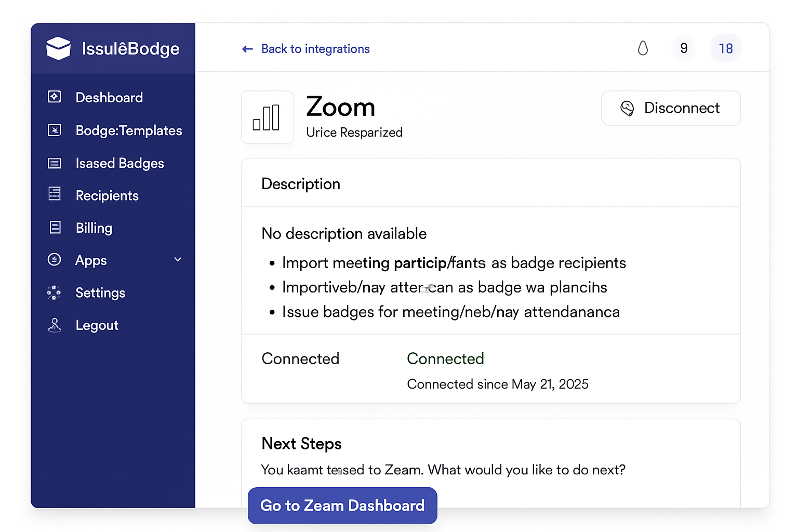Select Legout in the sidebar
The height and width of the screenshot is (532, 798).
[x=97, y=325]
